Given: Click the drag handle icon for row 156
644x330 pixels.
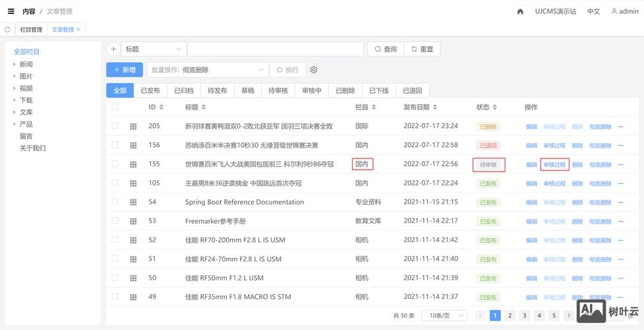Looking at the screenshot, I should [x=133, y=145].
